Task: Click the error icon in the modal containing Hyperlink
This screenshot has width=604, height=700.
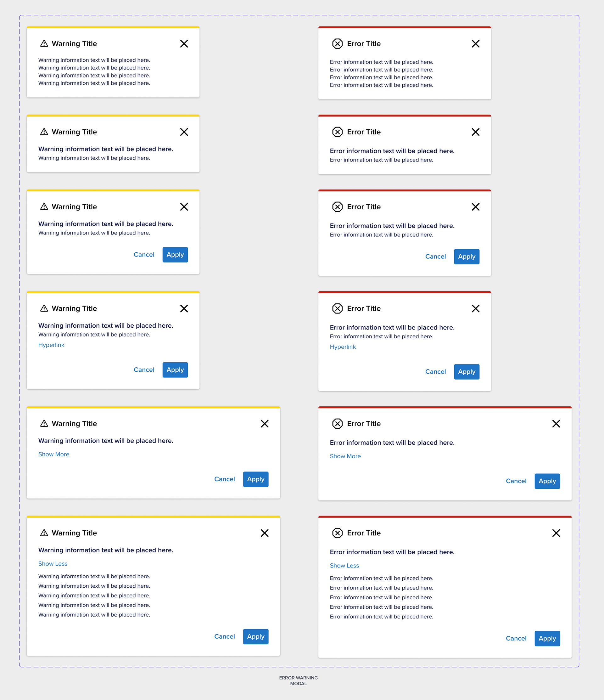Action: [x=337, y=308]
